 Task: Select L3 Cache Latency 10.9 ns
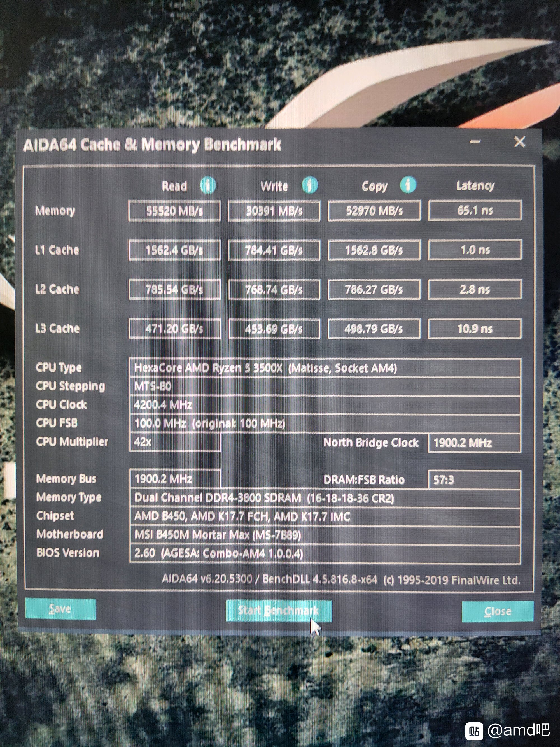475,329
